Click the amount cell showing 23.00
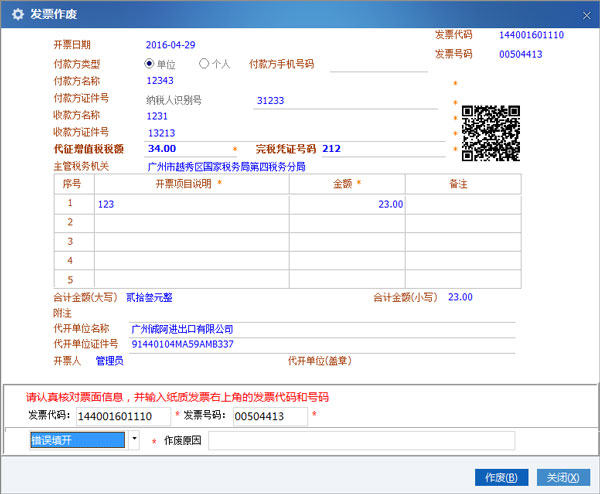600x494 pixels. coord(347,204)
